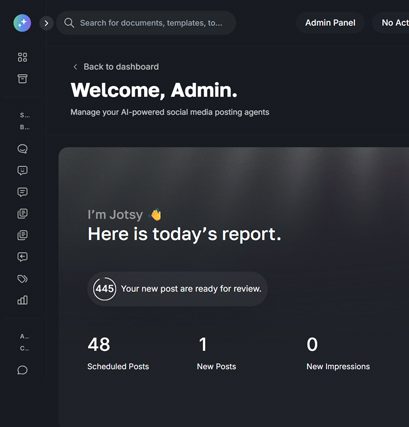
Task: Click the No Act... button
Action: [392, 23]
